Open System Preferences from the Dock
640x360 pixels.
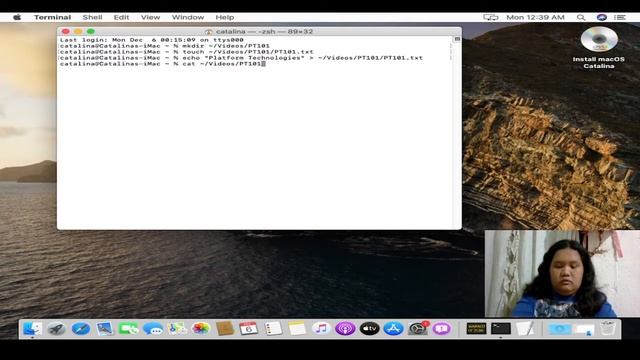pyautogui.click(x=418, y=329)
